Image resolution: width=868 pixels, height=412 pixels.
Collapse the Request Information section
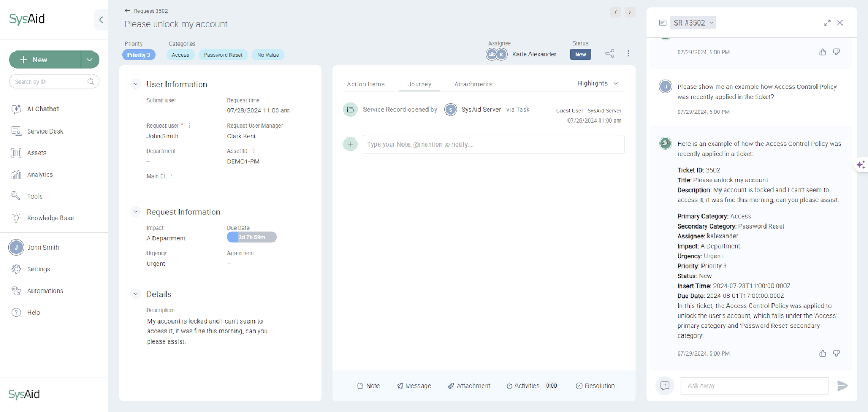pyautogui.click(x=136, y=212)
